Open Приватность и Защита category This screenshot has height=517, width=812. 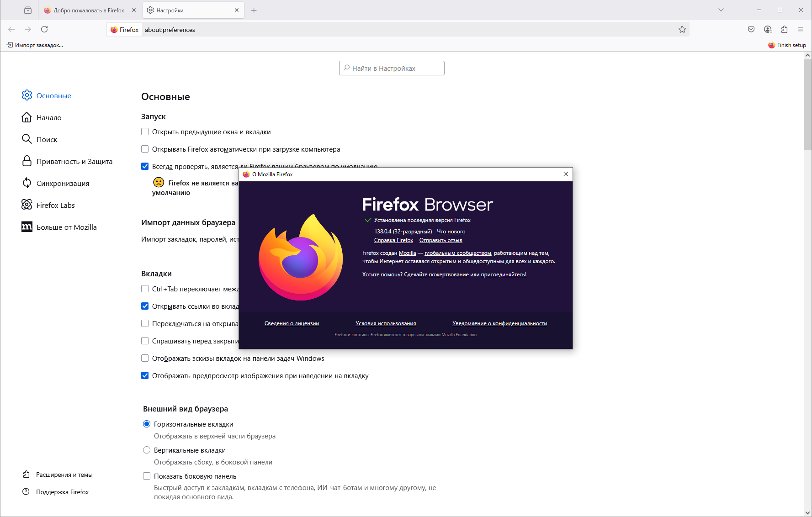click(67, 161)
